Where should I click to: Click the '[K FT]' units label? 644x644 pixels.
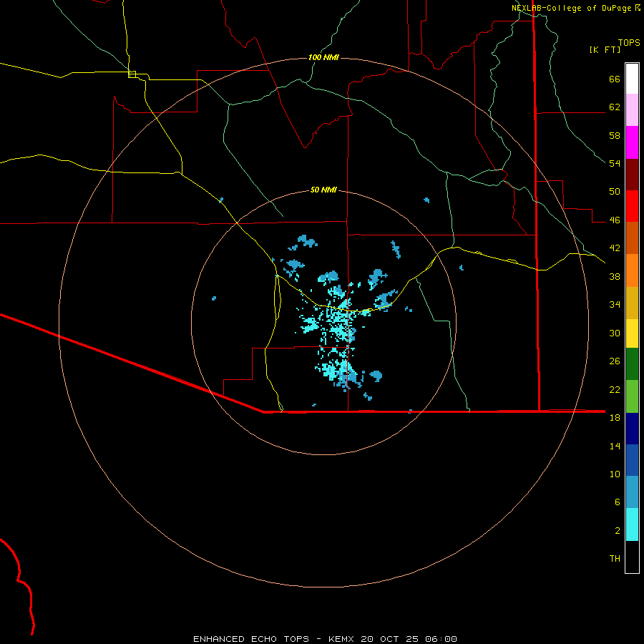[605, 49]
